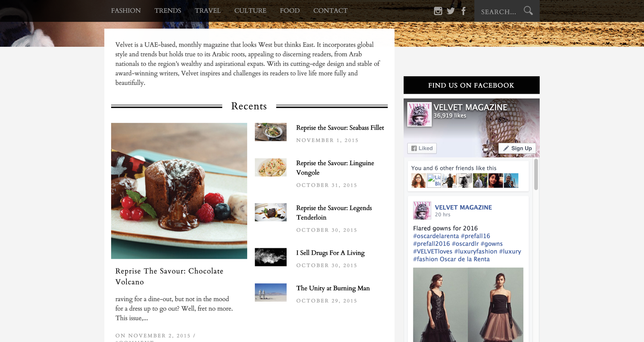
Task: Click the Linguine Vongole thumbnail image
Action: click(x=270, y=167)
